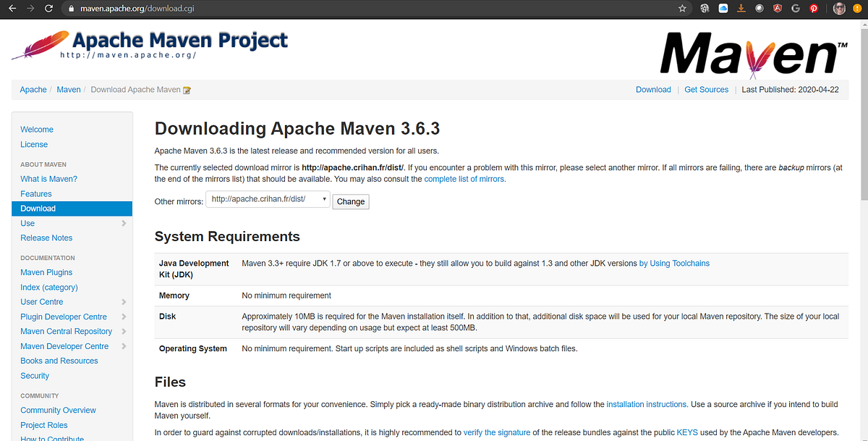Click the Pinterest extension icon
Image resolution: width=868 pixels, height=441 pixels.
[814, 8]
